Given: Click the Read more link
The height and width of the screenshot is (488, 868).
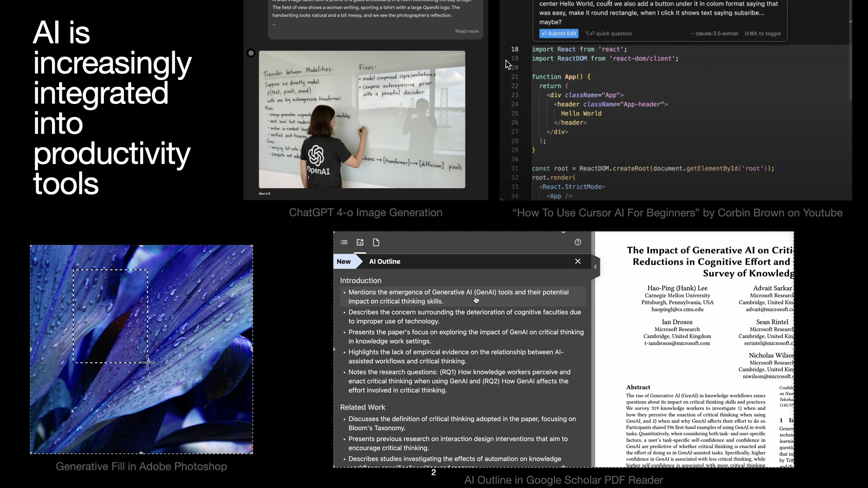Looking at the screenshot, I should (x=467, y=31).
